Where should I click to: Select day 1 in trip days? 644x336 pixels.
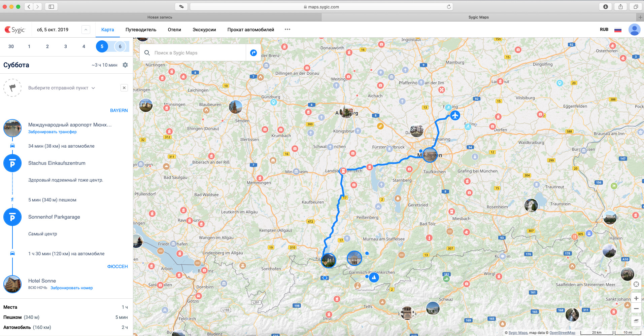[x=29, y=46]
